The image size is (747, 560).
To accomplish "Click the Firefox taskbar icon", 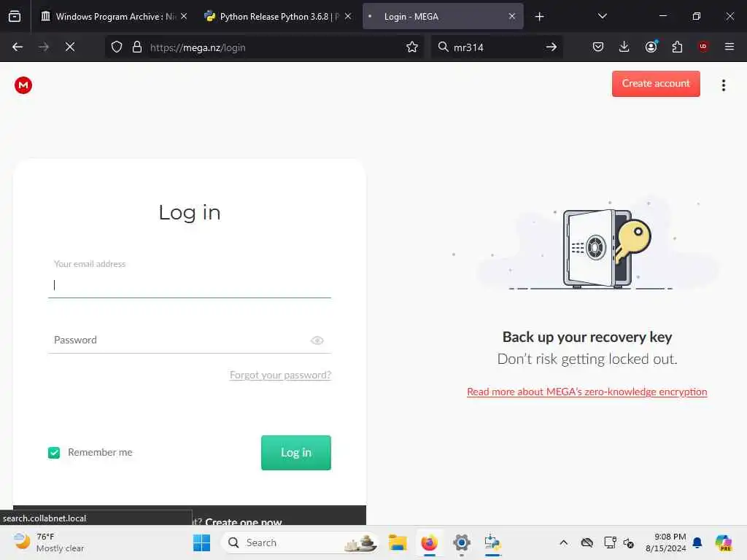I will (x=429, y=542).
